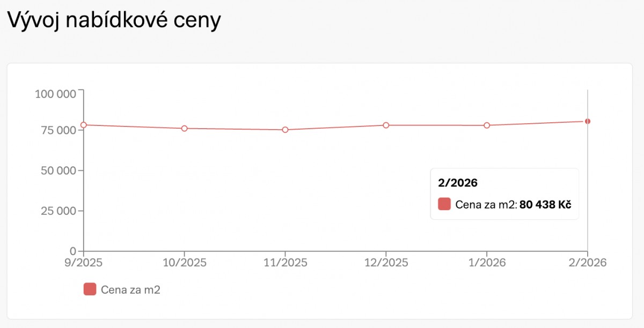Click the 1/2026 x-axis label
This screenshot has width=644, height=328.
487,263
